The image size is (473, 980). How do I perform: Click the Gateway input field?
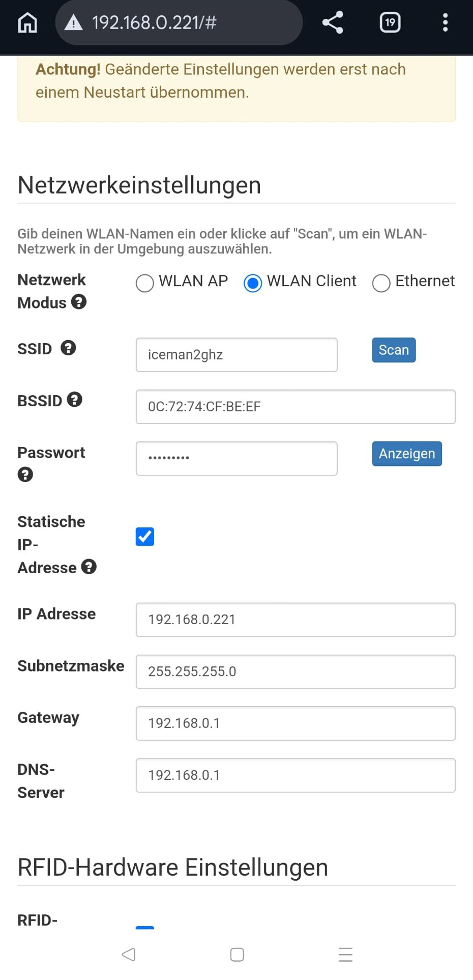(x=295, y=723)
